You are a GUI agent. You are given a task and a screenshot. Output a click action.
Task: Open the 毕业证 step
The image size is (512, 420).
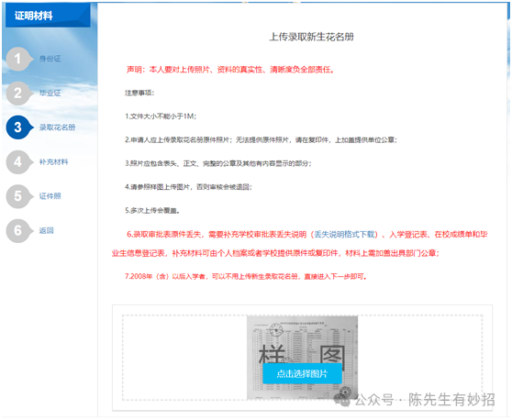coord(50,93)
